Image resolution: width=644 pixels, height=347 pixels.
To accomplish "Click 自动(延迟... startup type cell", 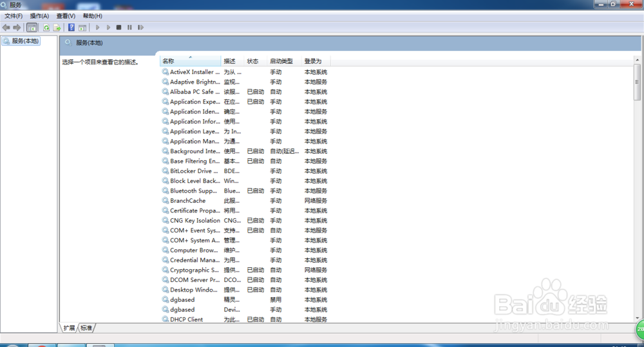I will point(284,151).
